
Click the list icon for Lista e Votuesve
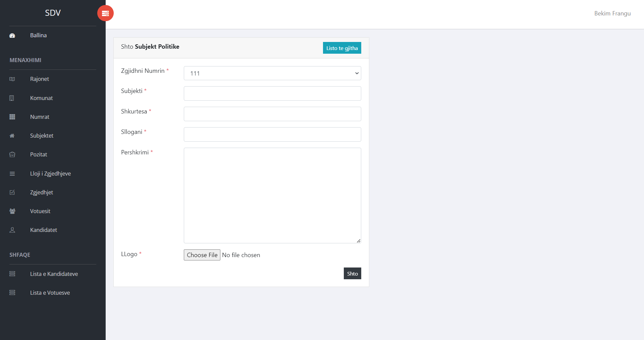pos(12,293)
